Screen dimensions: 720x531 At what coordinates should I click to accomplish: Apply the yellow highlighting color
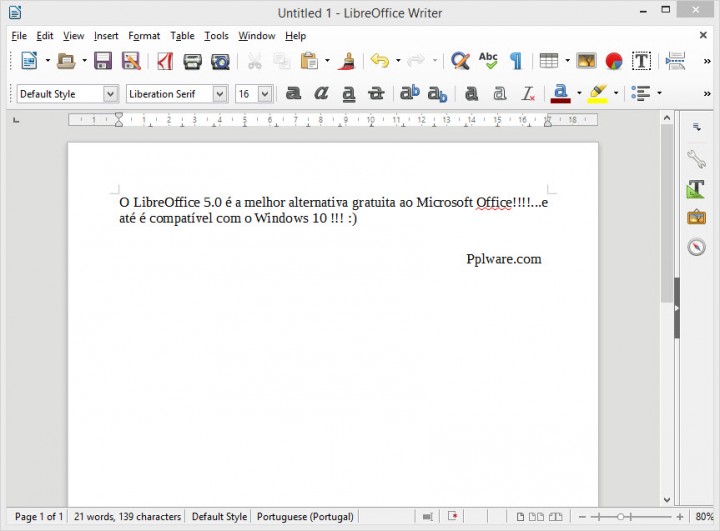coord(597,93)
